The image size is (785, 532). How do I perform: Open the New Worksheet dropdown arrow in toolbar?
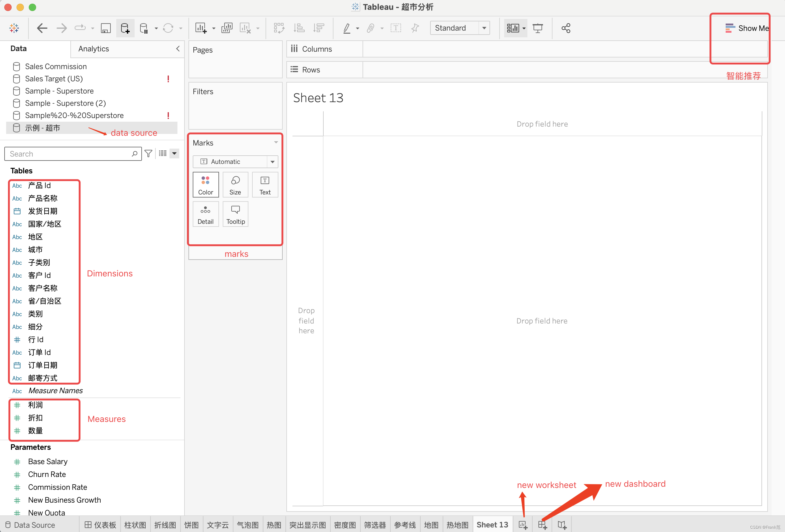click(x=214, y=29)
